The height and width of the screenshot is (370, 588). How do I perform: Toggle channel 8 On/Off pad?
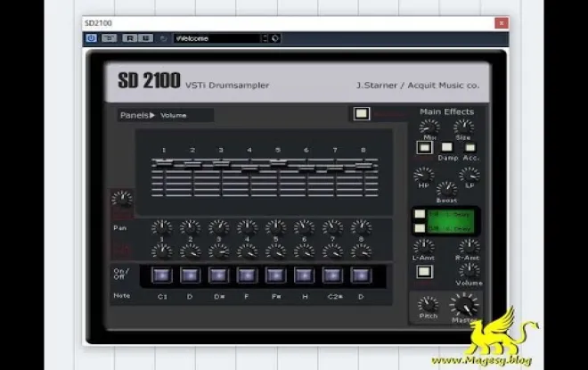tap(360, 275)
